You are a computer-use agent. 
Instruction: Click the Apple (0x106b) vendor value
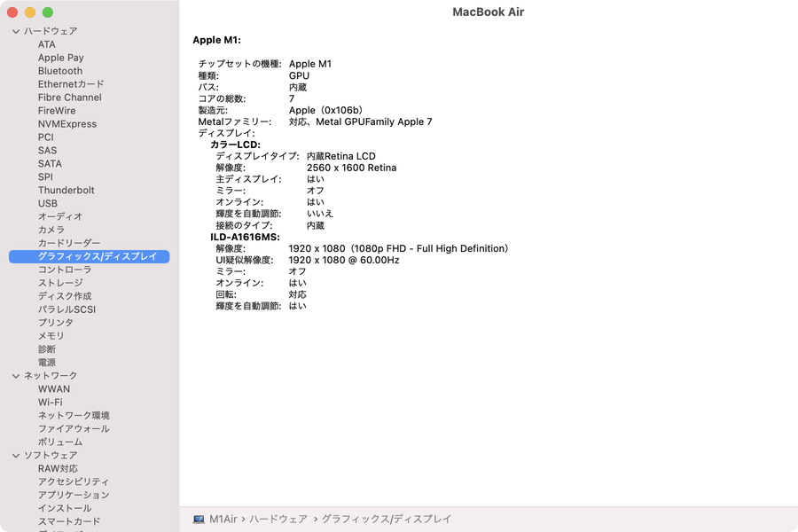click(325, 111)
